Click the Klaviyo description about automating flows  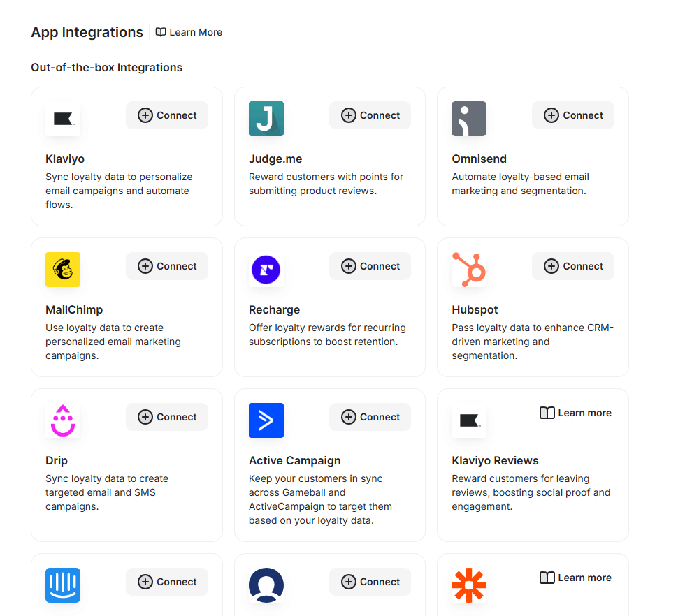119,191
